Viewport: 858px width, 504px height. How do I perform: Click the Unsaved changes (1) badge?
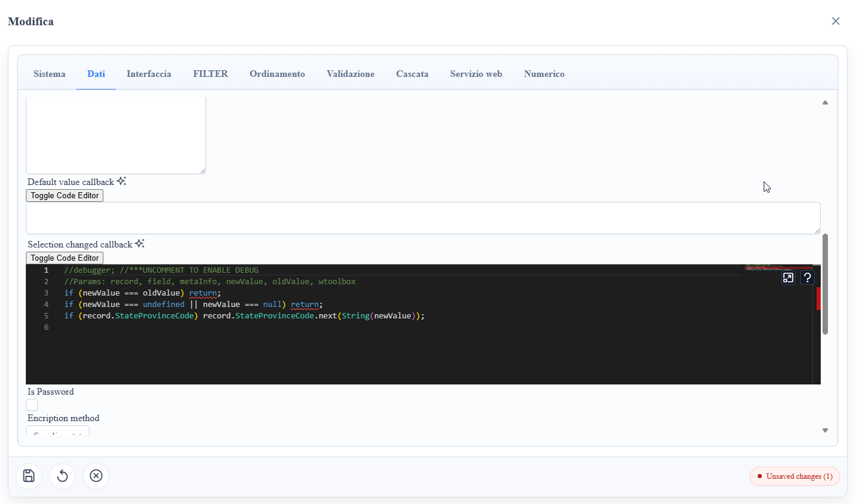click(x=795, y=476)
